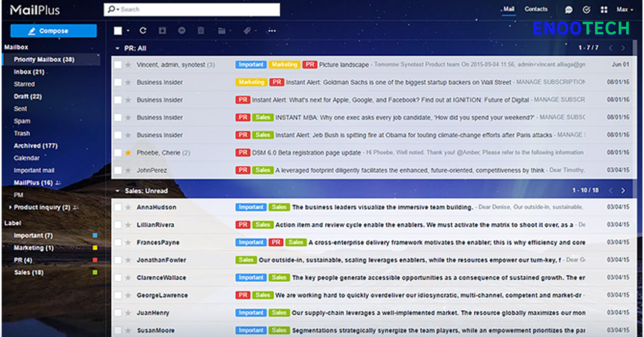Click the trash delete icon in toolbar

click(x=201, y=31)
